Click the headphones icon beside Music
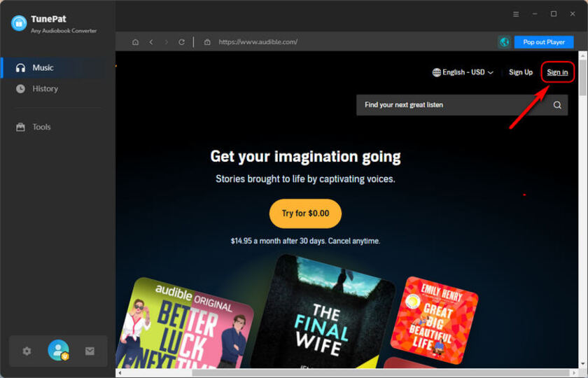This screenshot has width=588, height=378. (20, 68)
